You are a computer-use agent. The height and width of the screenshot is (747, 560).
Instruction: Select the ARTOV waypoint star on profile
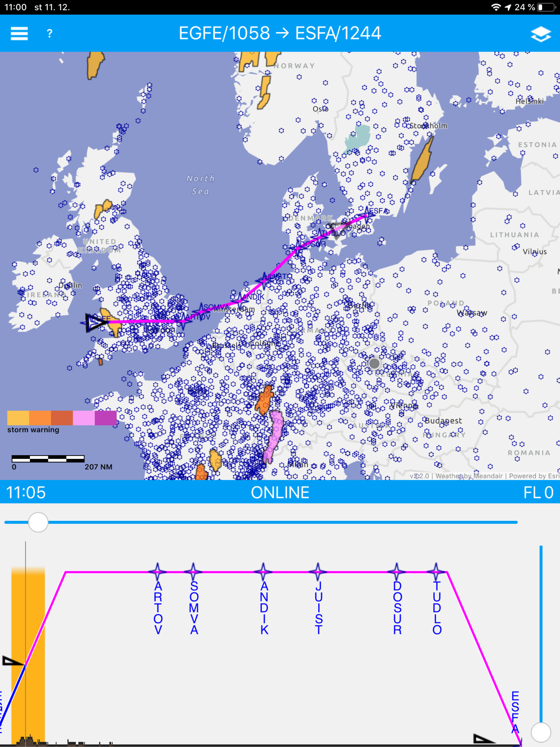coord(158,572)
